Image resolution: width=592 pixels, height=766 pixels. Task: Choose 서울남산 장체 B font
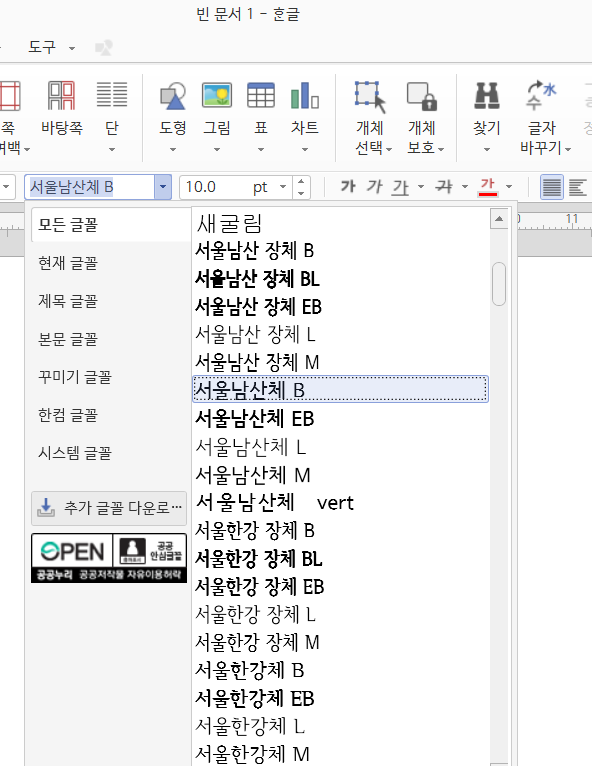coord(340,251)
